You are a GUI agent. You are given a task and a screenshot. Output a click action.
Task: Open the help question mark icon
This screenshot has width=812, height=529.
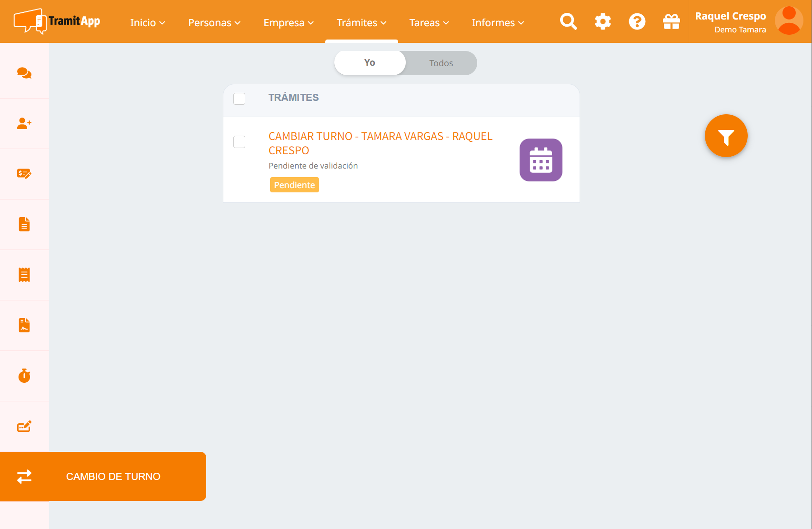[637, 21]
